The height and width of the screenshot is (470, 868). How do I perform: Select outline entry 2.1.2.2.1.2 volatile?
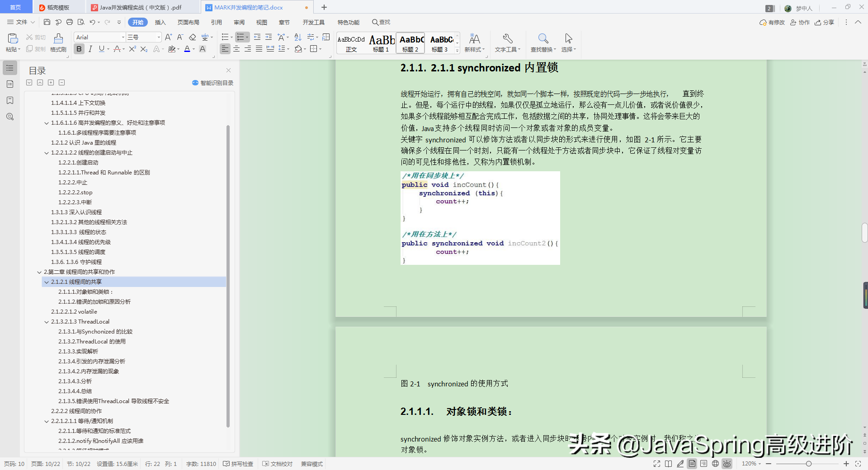coord(74,312)
